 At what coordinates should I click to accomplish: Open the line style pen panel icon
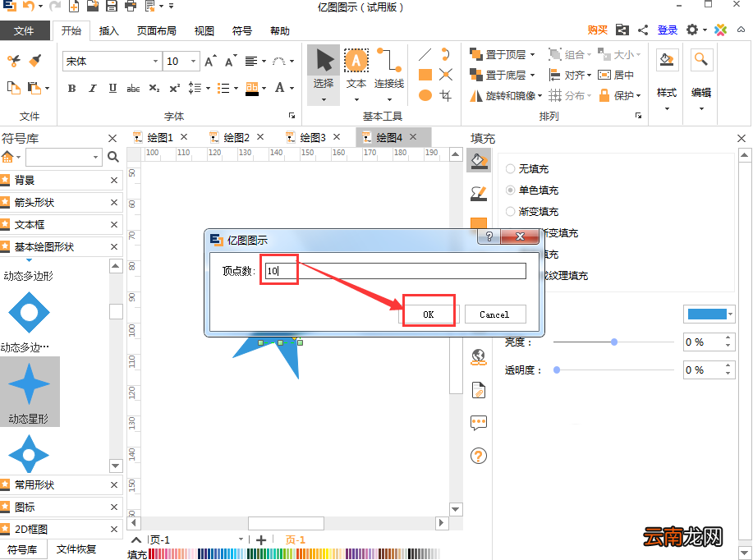coord(478,194)
